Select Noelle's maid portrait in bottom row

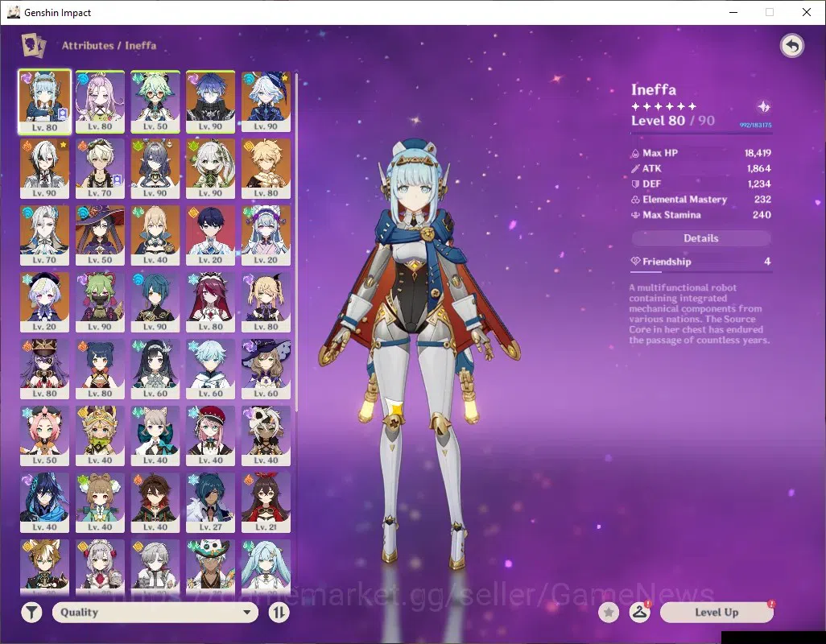100,567
